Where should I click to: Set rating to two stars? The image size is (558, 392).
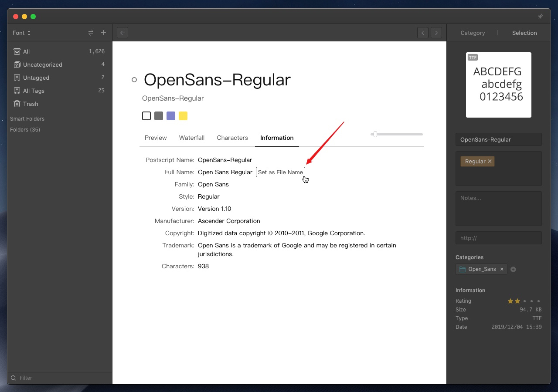tap(517, 301)
